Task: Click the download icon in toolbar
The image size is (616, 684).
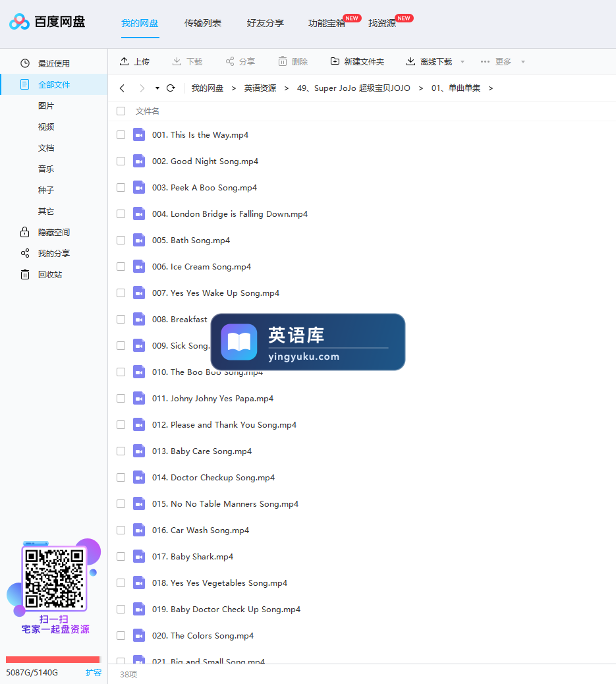Action: (x=177, y=61)
